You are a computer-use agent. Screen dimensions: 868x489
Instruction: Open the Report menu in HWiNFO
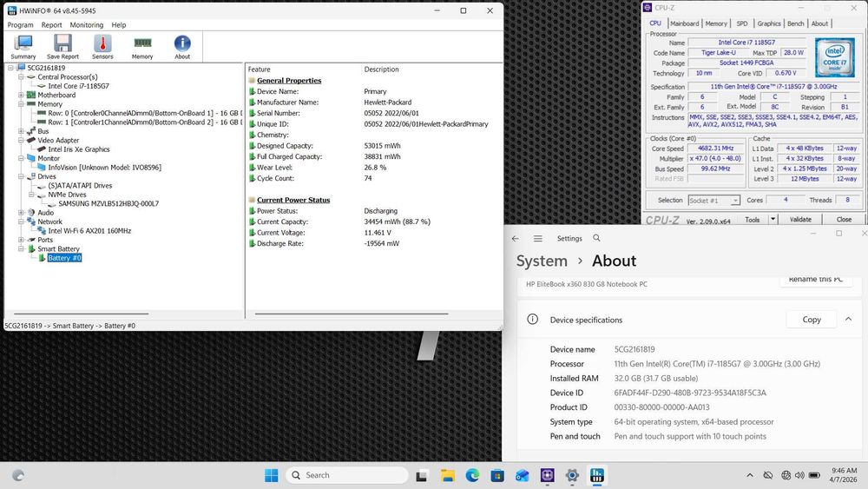[x=51, y=25]
